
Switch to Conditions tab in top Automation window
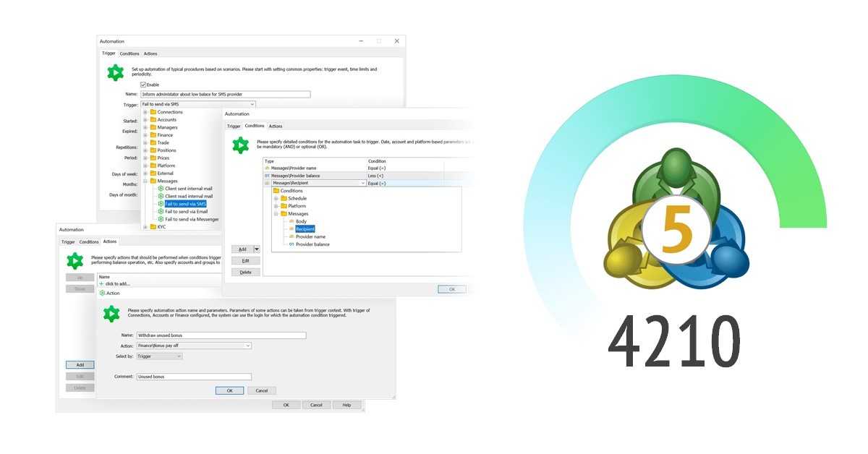coord(129,53)
